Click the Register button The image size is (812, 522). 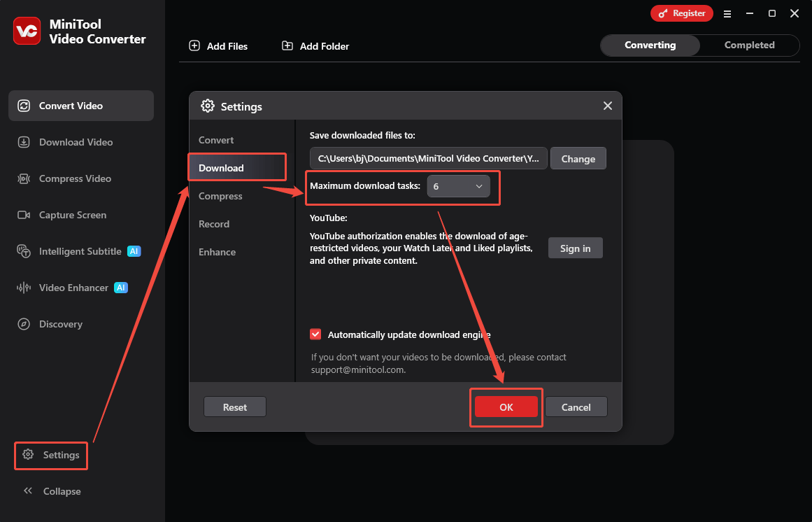(x=681, y=13)
